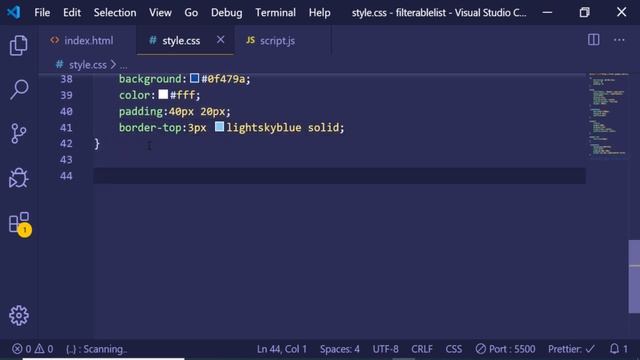
Task: Open the Debug menu
Action: (x=227, y=13)
